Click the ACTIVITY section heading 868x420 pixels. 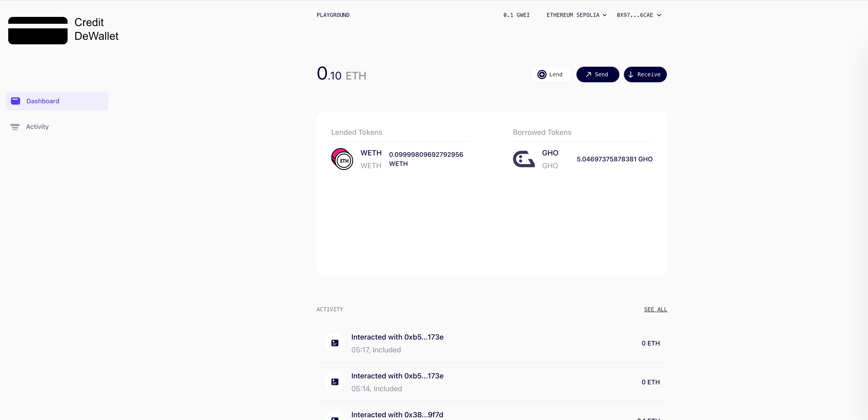329,309
